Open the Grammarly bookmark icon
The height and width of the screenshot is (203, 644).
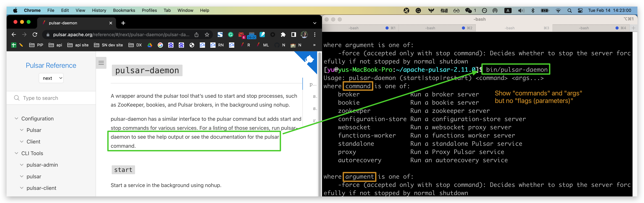tap(230, 35)
